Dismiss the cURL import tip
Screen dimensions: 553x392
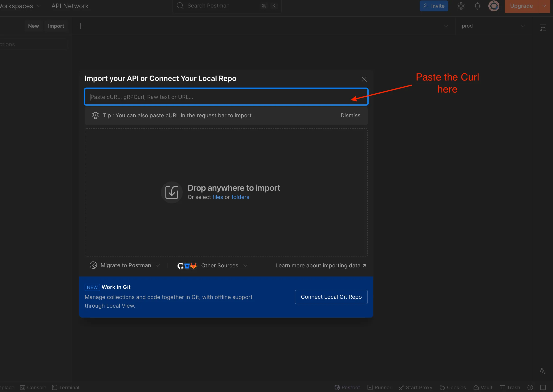click(350, 115)
